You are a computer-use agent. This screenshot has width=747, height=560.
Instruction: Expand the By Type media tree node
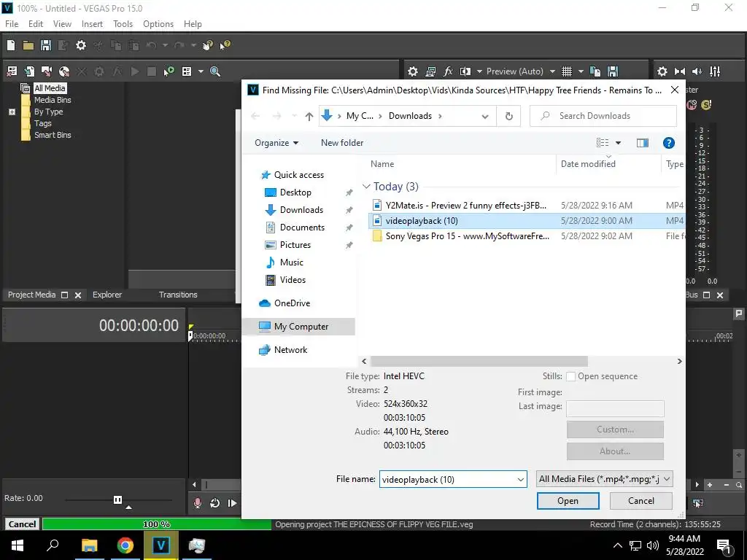[12, 112]
